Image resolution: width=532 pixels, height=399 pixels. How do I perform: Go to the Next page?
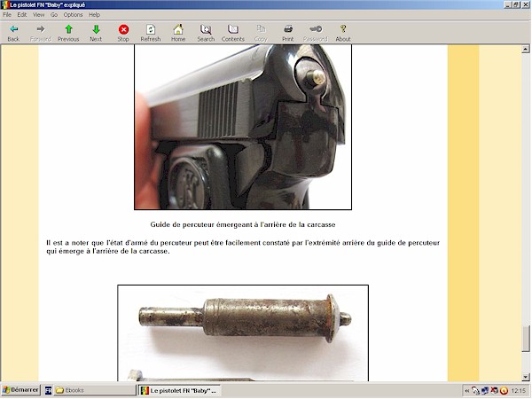[x=96, y=33]
